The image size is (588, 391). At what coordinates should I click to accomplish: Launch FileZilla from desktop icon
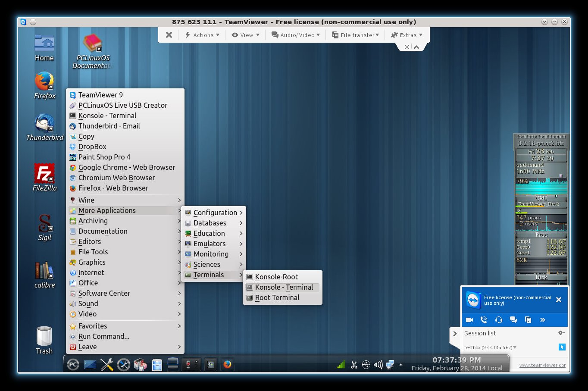44,177
